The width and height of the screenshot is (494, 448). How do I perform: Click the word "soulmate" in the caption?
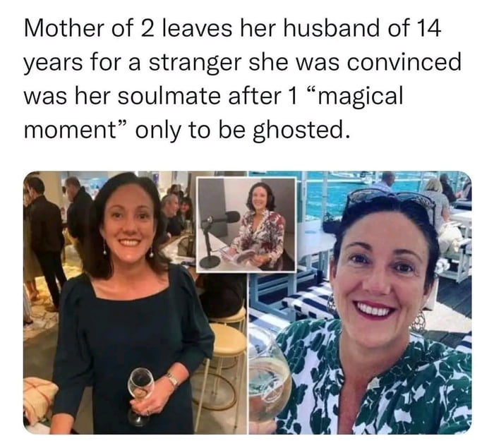(x=169, y=96)
